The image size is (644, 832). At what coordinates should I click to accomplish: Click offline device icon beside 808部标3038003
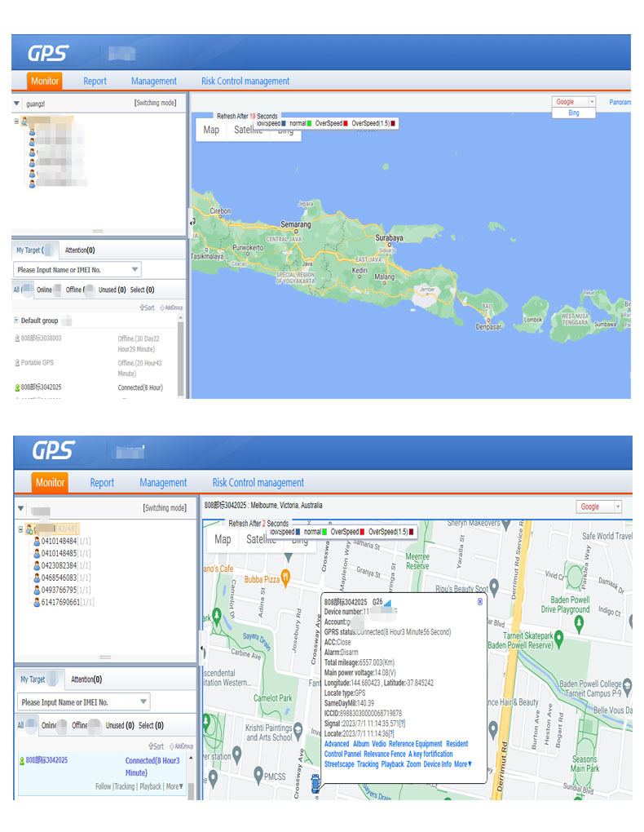point(17,338)
